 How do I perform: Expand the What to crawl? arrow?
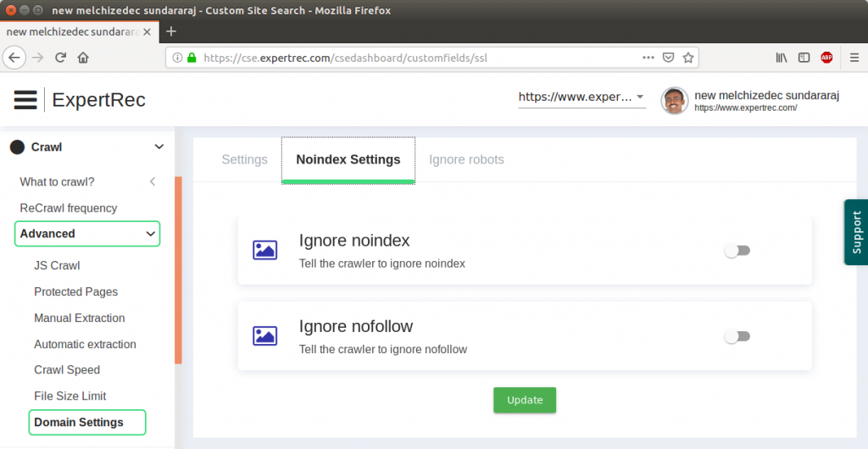click(153, 181)
